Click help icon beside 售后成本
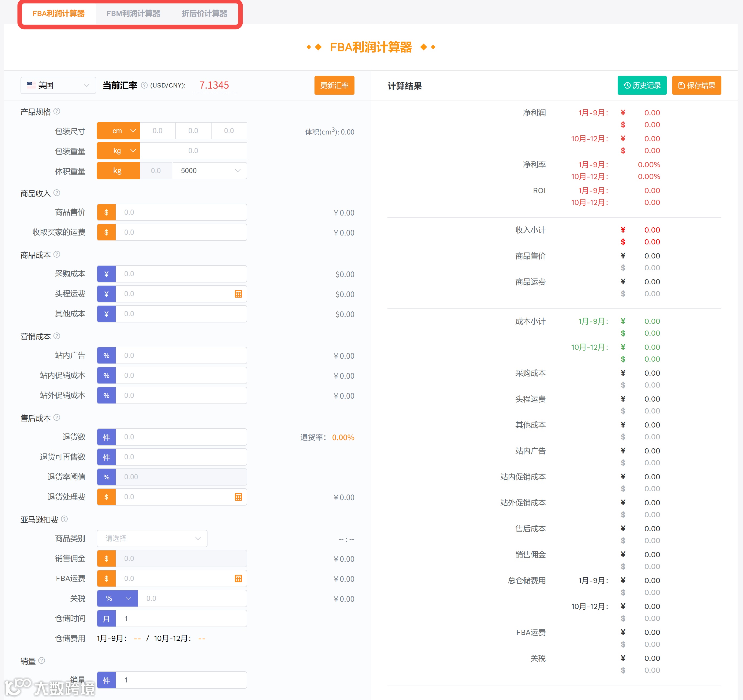 [57, 417]
